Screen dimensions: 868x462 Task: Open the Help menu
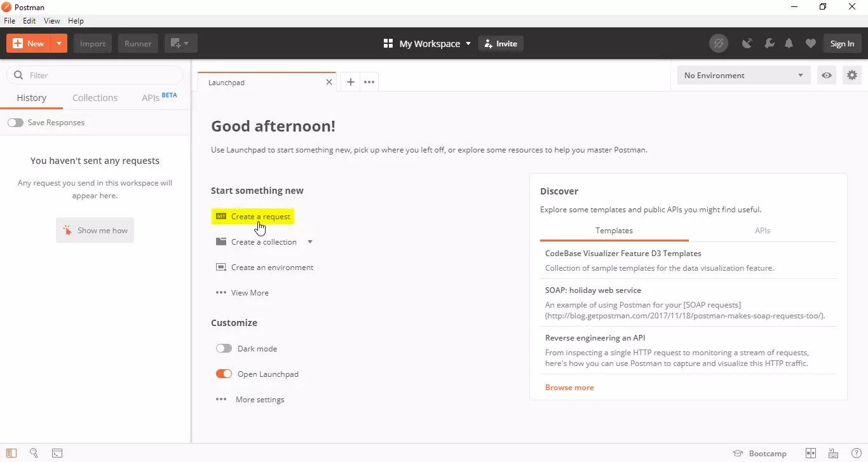[76, 20]
